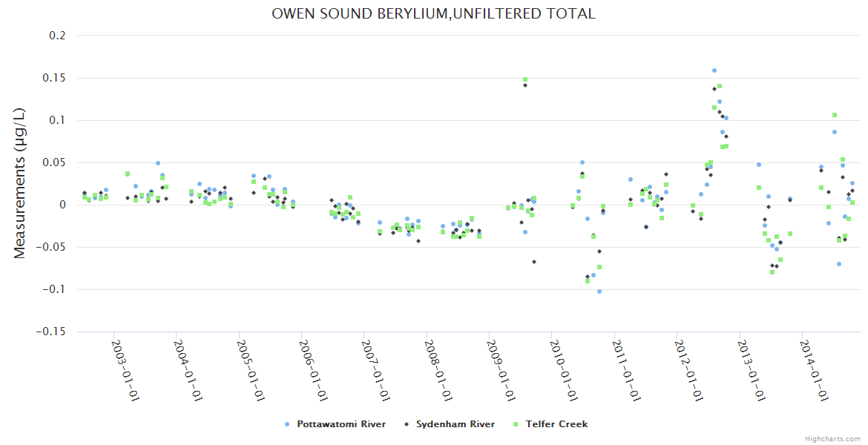Click the black diamond peak near 0.14 in 2009
The image size is (868, 445).
pyautogui.click(x=525, y=85)
